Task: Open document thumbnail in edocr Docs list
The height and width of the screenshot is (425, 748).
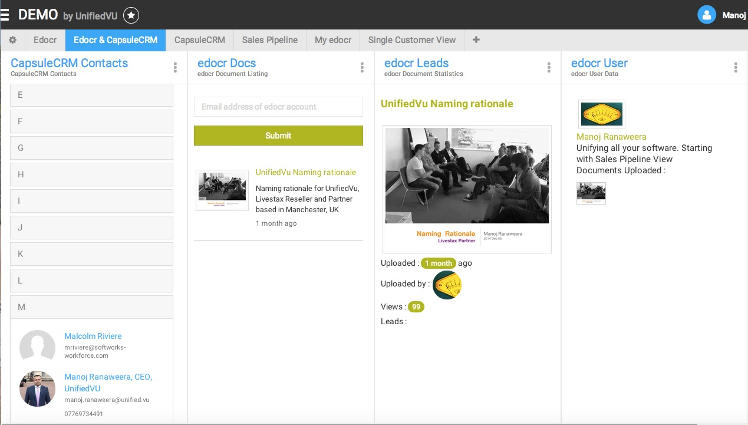Action: pyautogui.click(x=222, y=190)
